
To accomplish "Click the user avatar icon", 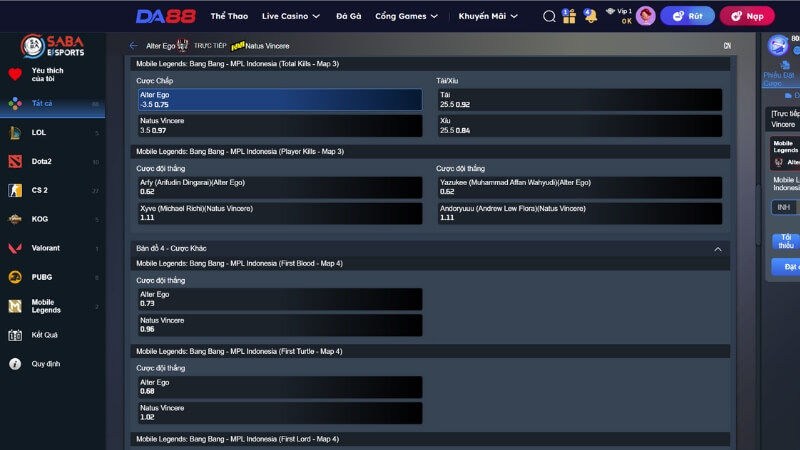I will (646, 16).
